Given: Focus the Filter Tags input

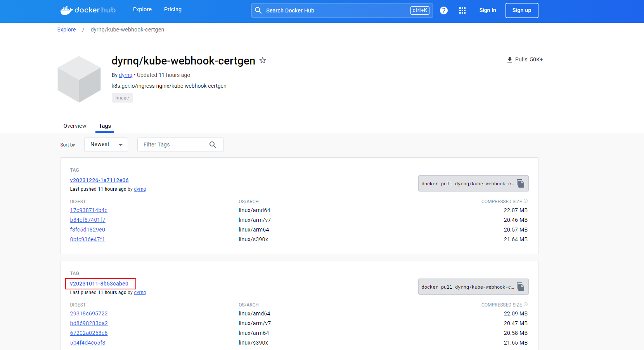Looking at the screenshot, I should (180, 145).
